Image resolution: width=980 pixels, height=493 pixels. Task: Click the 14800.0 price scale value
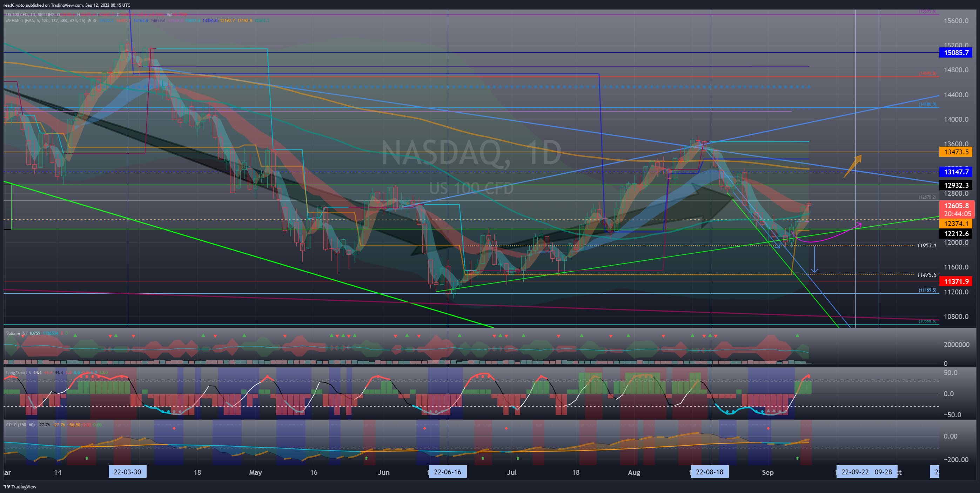click(956, 70)
